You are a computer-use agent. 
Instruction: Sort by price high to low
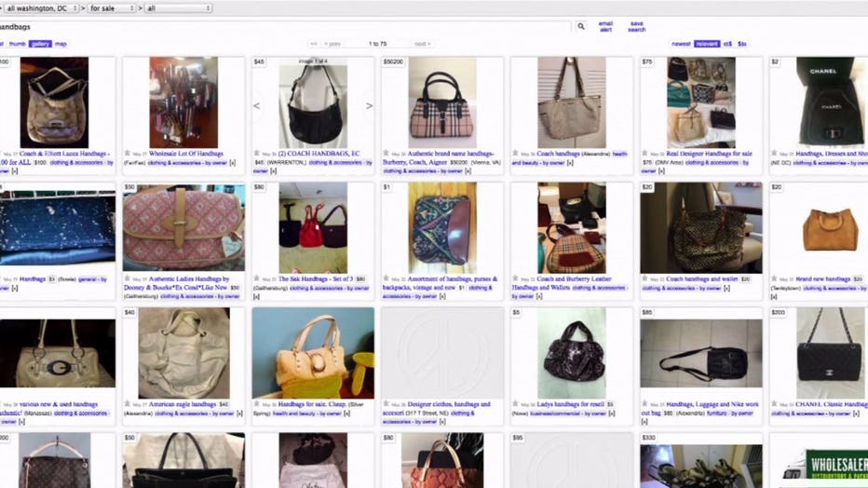point(741,44)
